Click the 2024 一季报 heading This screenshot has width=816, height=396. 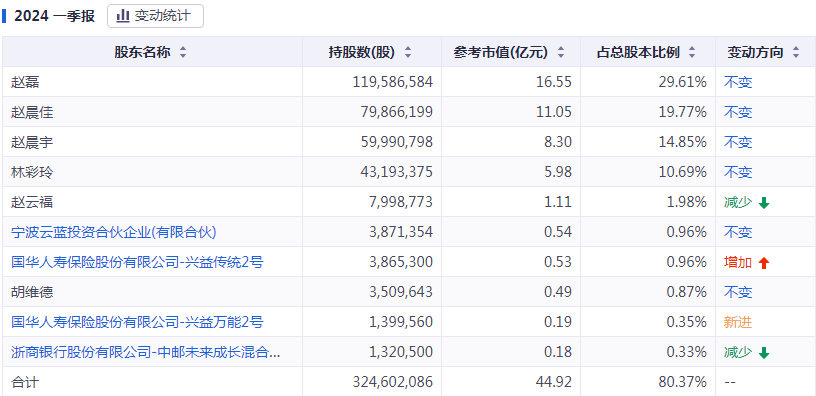point(55,16)
